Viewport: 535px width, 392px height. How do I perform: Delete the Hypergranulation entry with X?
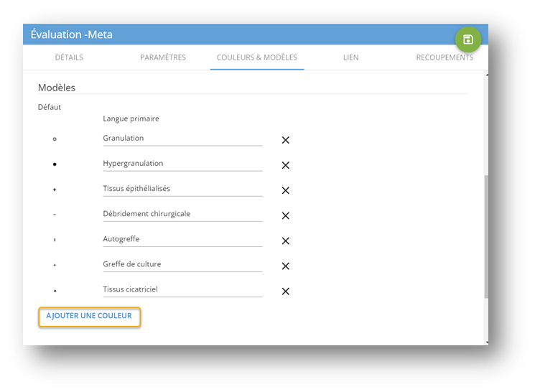[285, 165]
